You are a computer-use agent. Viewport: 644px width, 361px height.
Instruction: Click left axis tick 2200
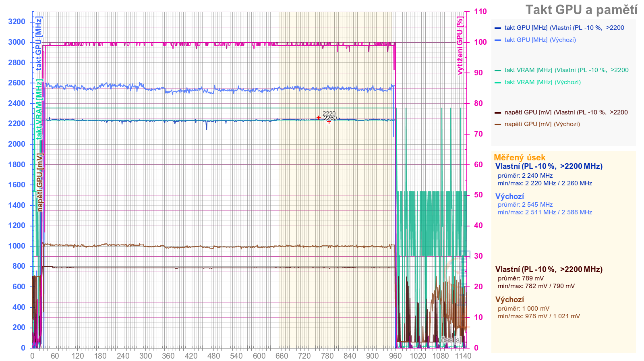click(x=17, y=124)
